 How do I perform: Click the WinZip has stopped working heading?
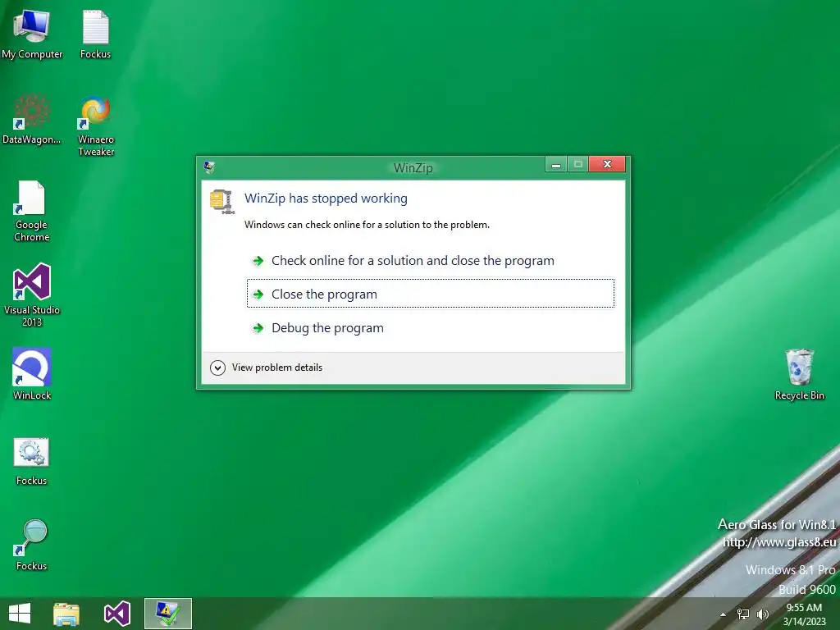(326, 199)
